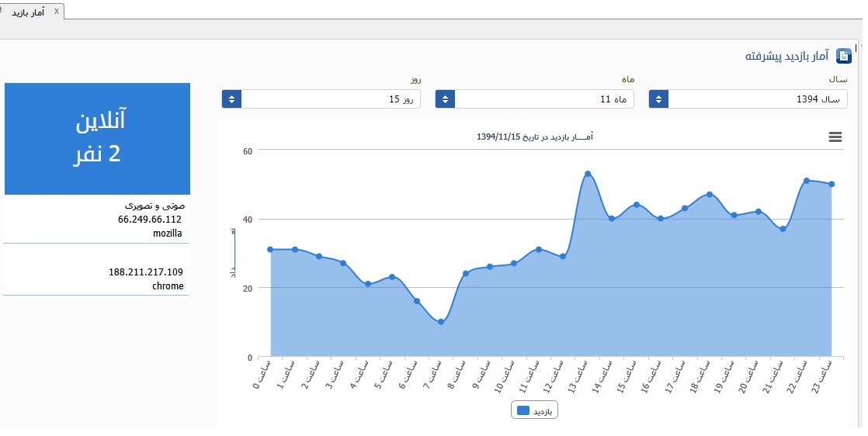Click the lowest data point at hour 7
This screenshot has height=436, width=868.
pos(441,322)
